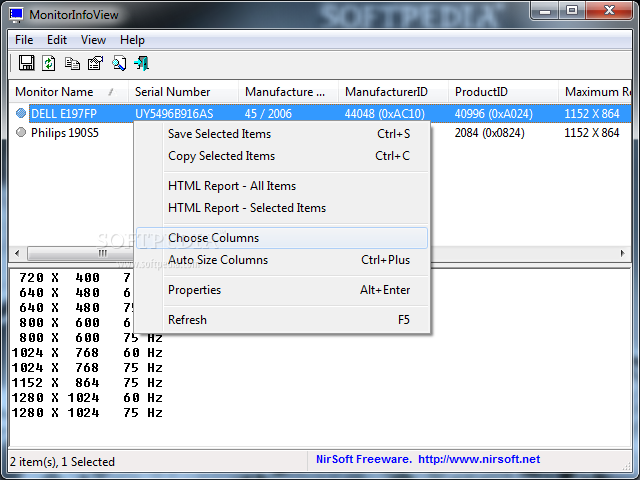Viewport: 640px width, 480px height.
Task: Choose Save Selected Items from context menu
Action: [x=282, y=134]
